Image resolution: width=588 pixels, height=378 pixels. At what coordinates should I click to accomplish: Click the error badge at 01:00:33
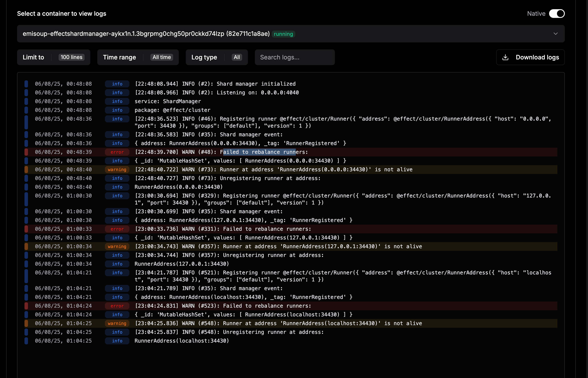pyautogui.click(x=117, y=229)
